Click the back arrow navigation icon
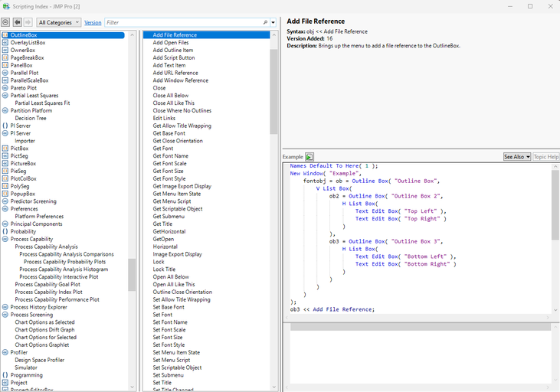Screen dimensions: 560x392 18,23
